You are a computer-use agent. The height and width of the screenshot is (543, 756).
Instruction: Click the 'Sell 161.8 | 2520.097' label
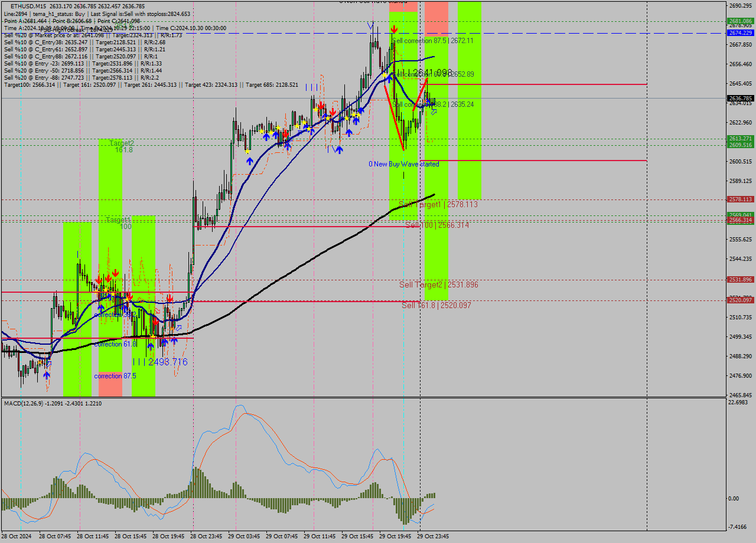pyautogui.click(x=436, y=305)
